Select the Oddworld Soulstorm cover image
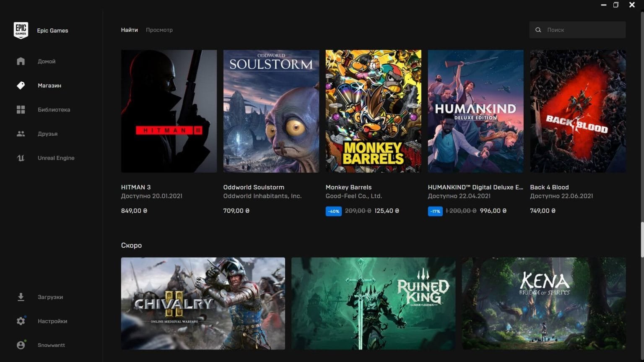The height and width of the screenshot is (362, 644). 271,111
